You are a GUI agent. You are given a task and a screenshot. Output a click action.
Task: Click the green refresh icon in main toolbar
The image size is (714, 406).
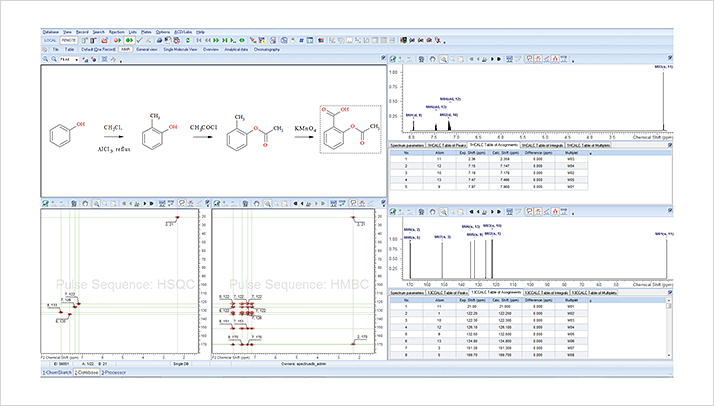188,41
